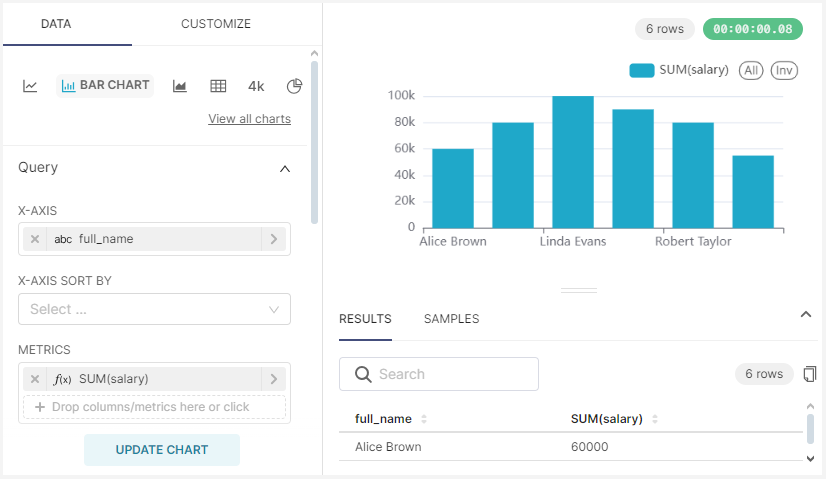Viewport: 826px width, 479px height.
Task: Sort by the SUM(salary) column header
Action: pos(606,419)
